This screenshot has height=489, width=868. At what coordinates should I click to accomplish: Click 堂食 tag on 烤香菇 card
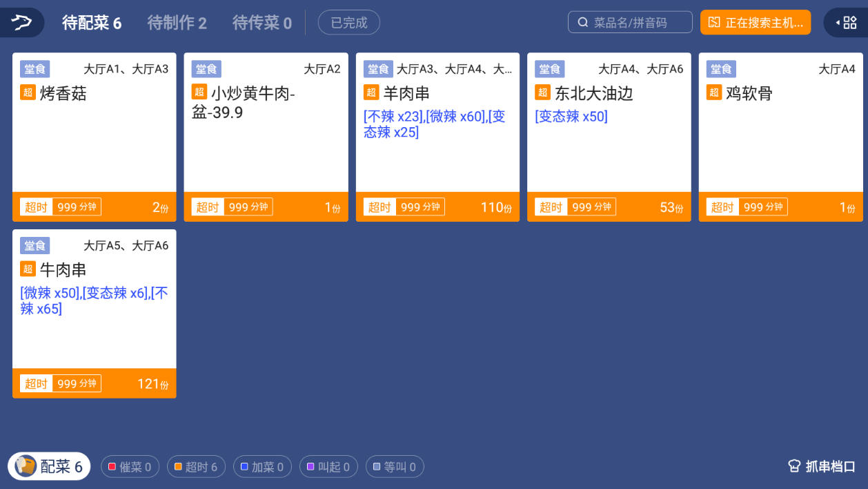34,69
